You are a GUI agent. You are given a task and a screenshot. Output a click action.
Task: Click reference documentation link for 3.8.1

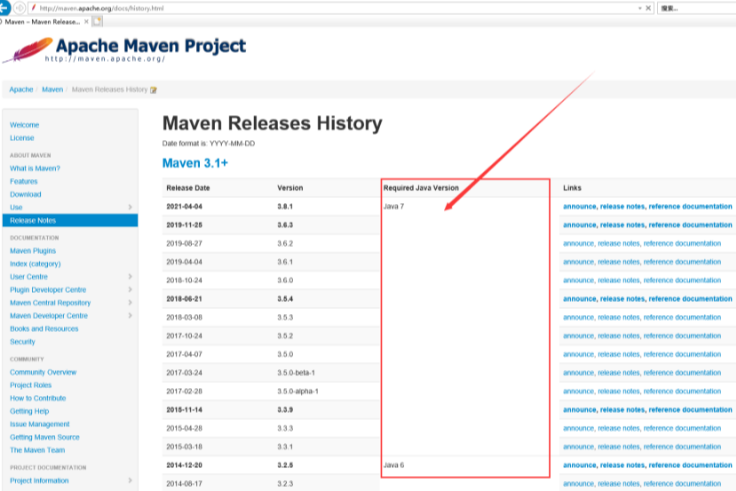[x=690, y=207]
